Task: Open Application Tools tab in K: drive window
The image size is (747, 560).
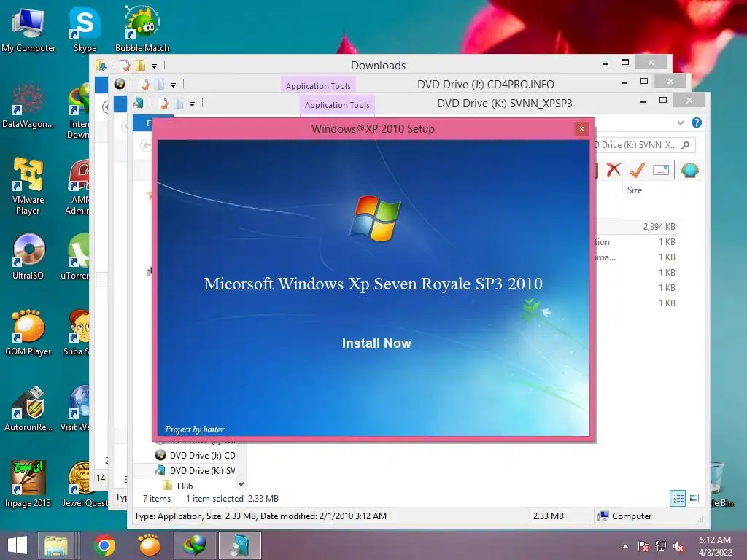Action: coord(337,105)
